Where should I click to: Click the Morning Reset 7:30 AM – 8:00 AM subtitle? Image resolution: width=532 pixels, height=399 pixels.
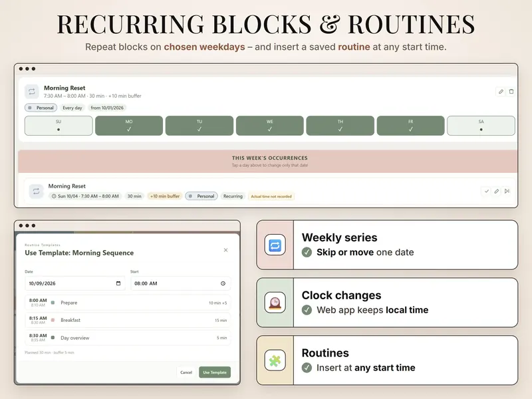click(92, 96)
